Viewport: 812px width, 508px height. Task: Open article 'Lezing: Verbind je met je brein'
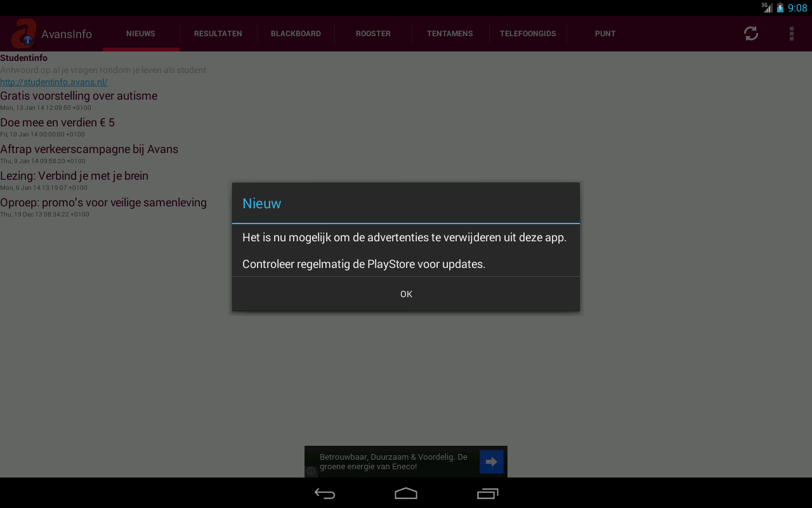coord(74,176)
